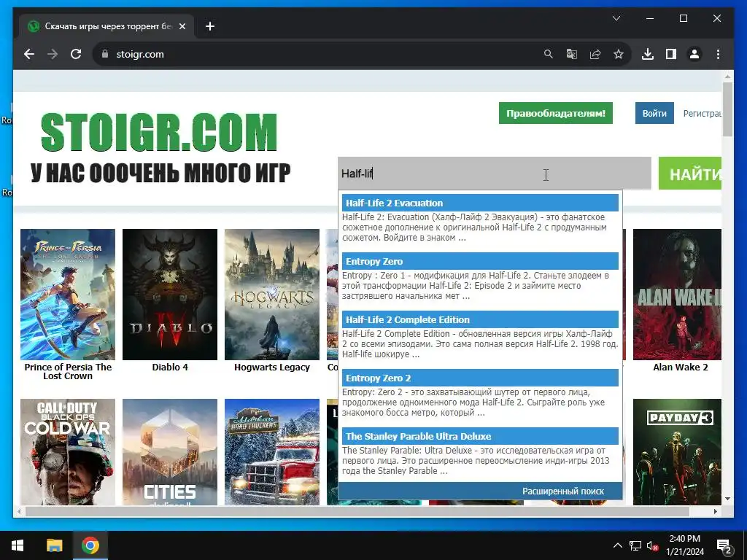747x560 pixels.
Task: Open the Payday 3 cover image
Action: coord(677,452)
